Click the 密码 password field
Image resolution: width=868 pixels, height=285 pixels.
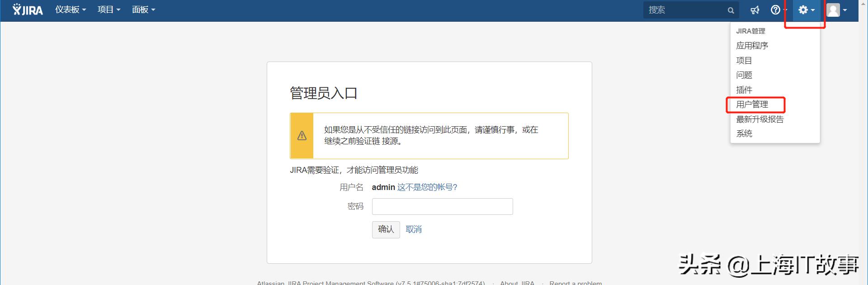(442, 206)
